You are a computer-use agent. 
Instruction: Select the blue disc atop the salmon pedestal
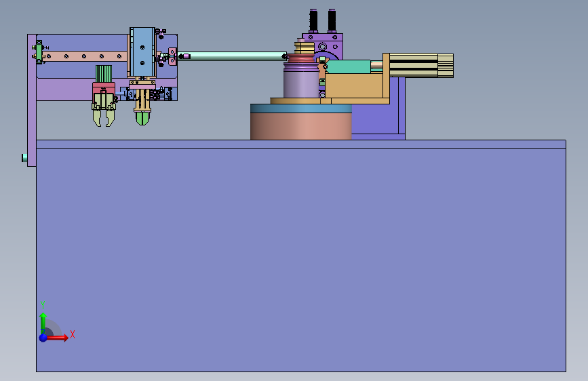[x=300, y=108]
